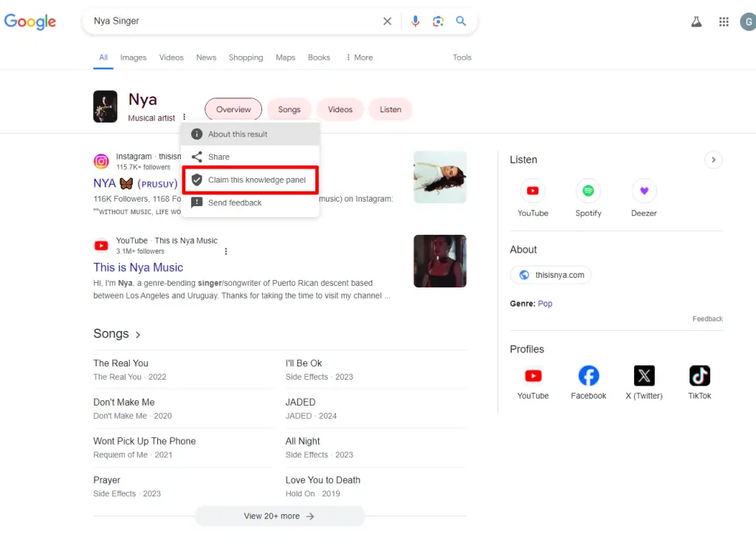Open the song Wont Pick Up The Phone
756x540 pixels.
point(145,441)
